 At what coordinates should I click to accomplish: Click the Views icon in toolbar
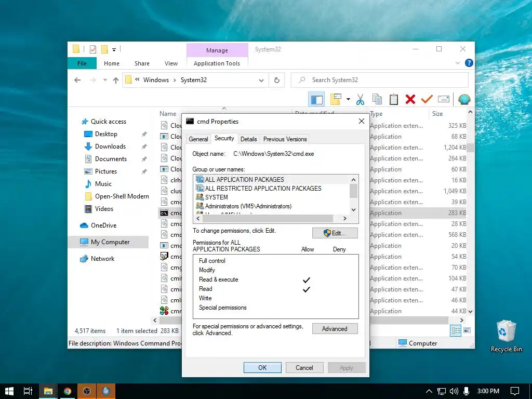pyautogui.click(x=336, y=99)
